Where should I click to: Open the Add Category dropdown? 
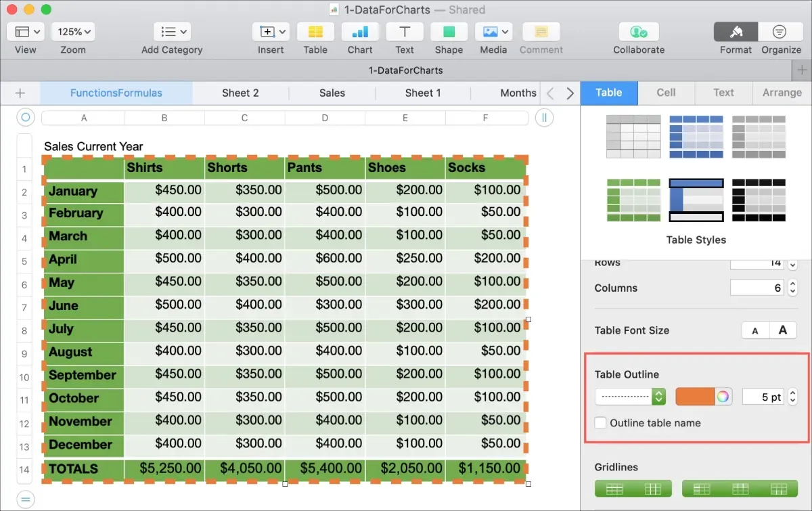coord(172,32)
